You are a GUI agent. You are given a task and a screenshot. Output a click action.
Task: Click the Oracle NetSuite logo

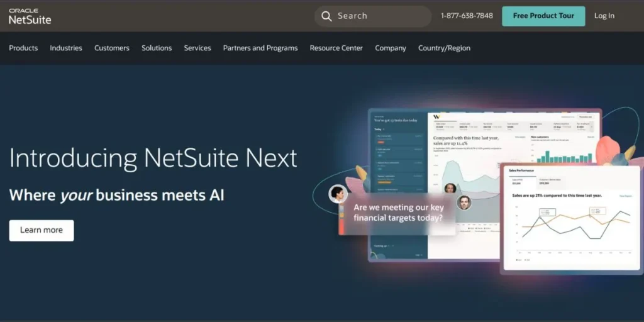click(x=30, y=16)
